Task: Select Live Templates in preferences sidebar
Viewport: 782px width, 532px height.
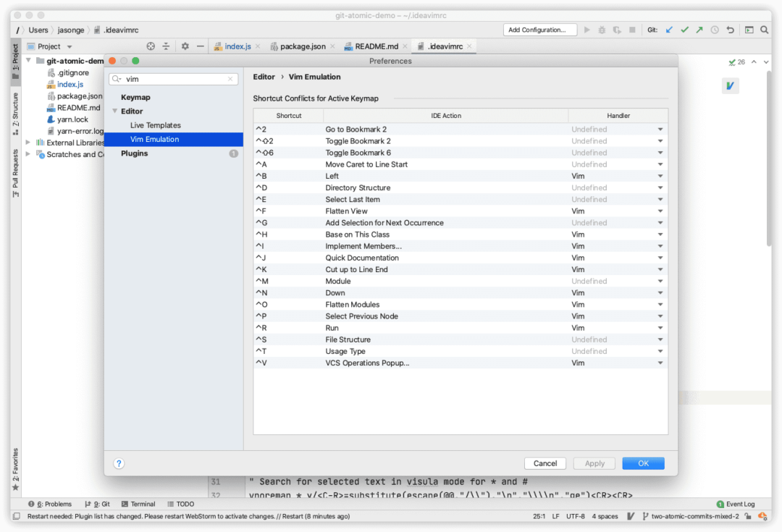Action: click(155, 125)
